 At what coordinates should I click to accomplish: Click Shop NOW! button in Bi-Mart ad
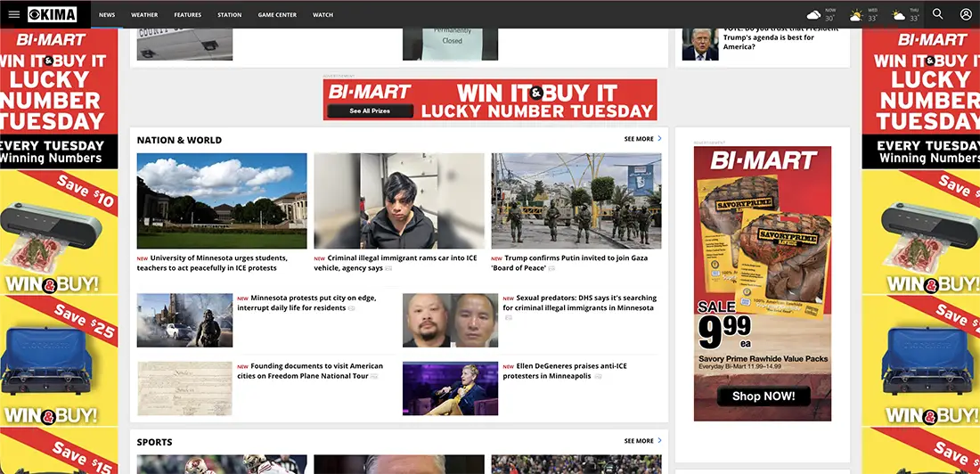(x=764, y=396)
